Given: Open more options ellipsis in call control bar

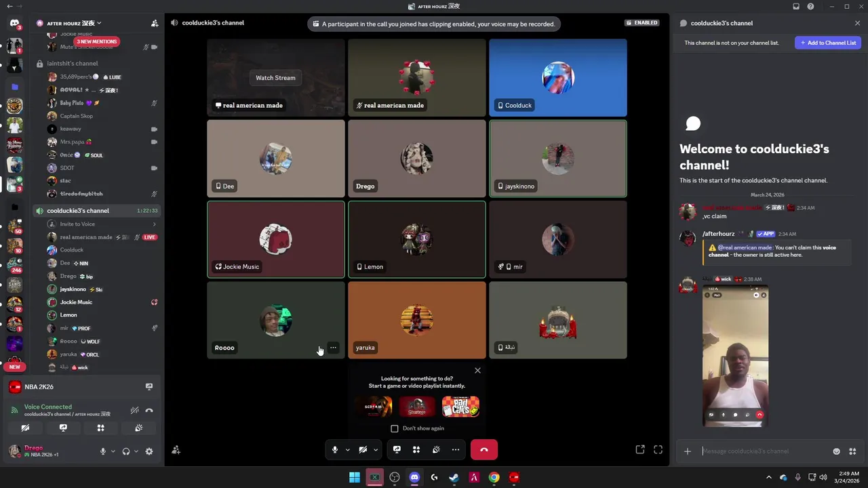Looking at the screenshot, I should click(456, 449).
